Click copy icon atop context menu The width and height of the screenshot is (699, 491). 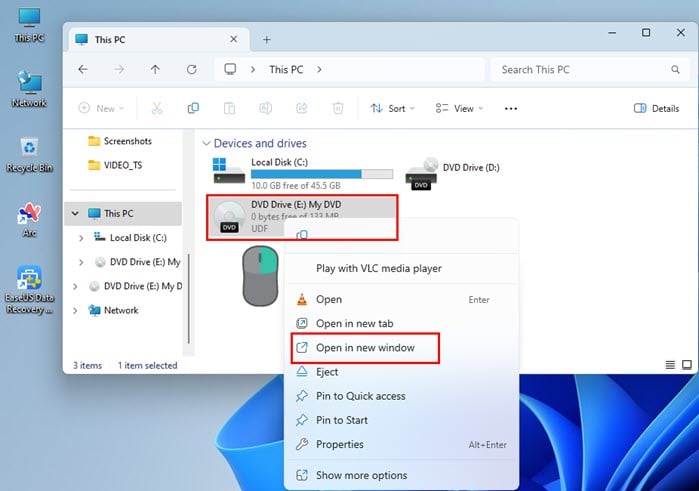[x=302, y=235]
